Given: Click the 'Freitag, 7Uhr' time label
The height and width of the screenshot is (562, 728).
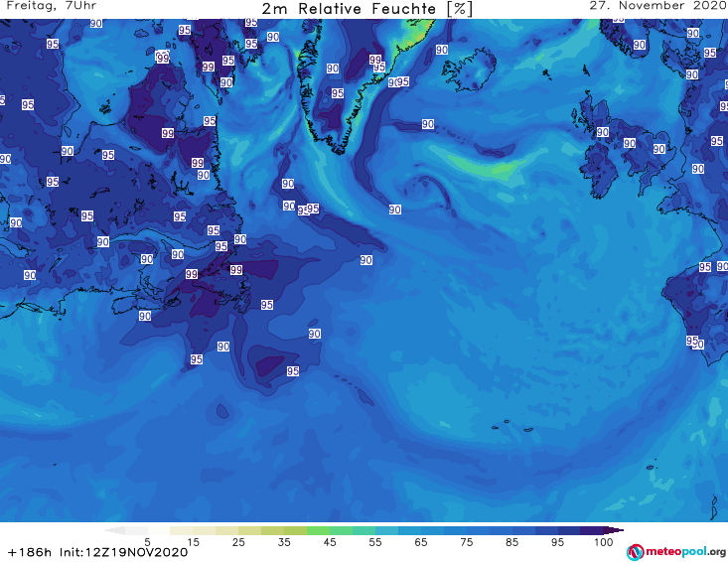Looking at the screenshot, I should tap(52, 6).
